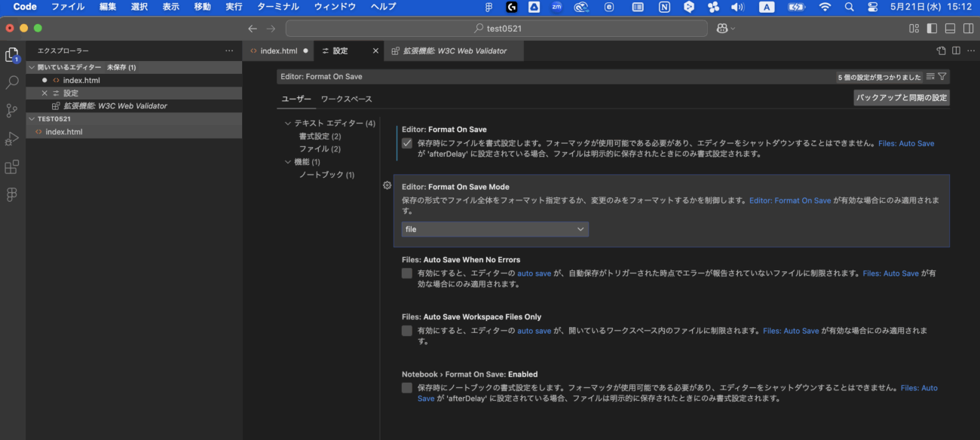This screenshot has width=980, height=440.
Task: Open the Extensions view icon
Action: tap(12, 167)
